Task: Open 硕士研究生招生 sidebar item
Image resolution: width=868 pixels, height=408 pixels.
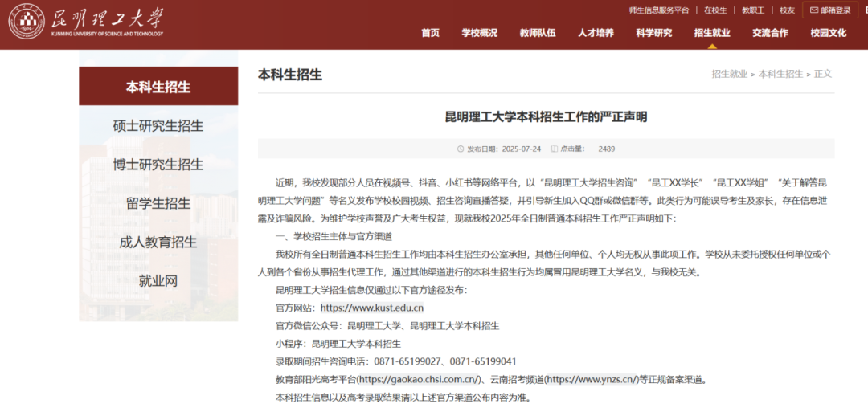Action: click(158, 126)
